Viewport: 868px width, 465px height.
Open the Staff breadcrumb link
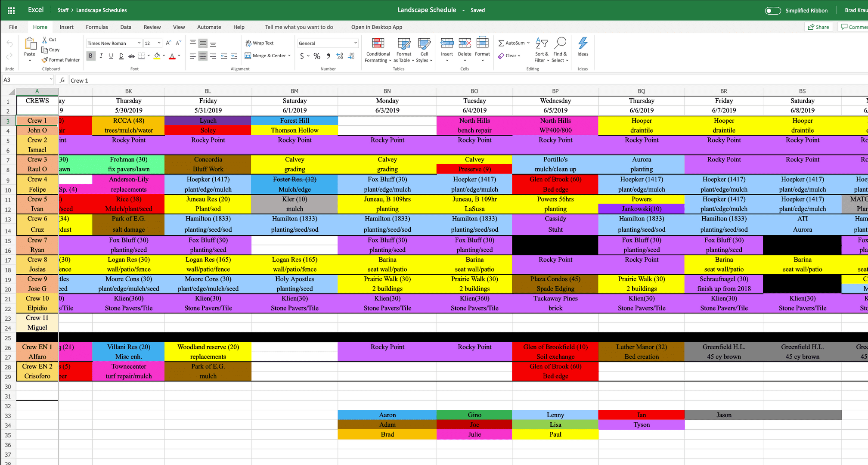coord(63,10)
